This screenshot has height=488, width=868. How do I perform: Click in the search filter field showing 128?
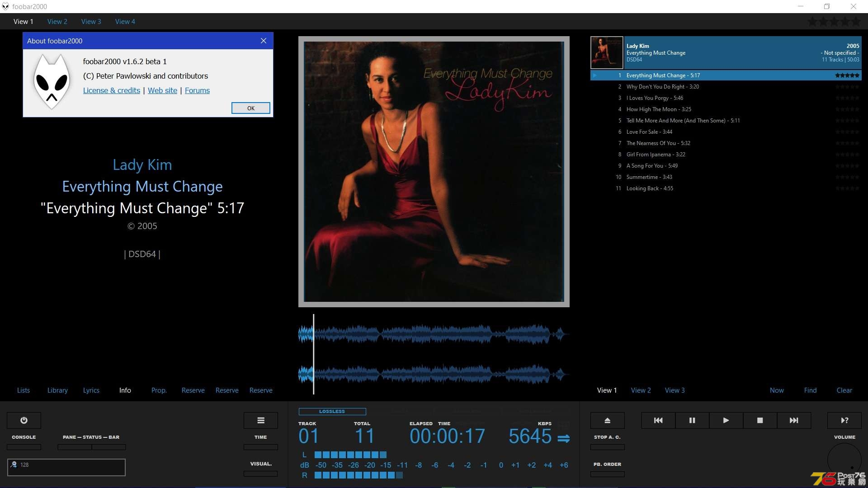66,467
